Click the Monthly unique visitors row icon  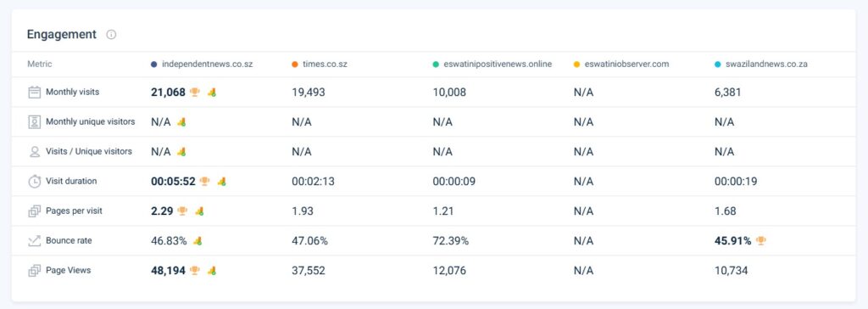[34, 122]
